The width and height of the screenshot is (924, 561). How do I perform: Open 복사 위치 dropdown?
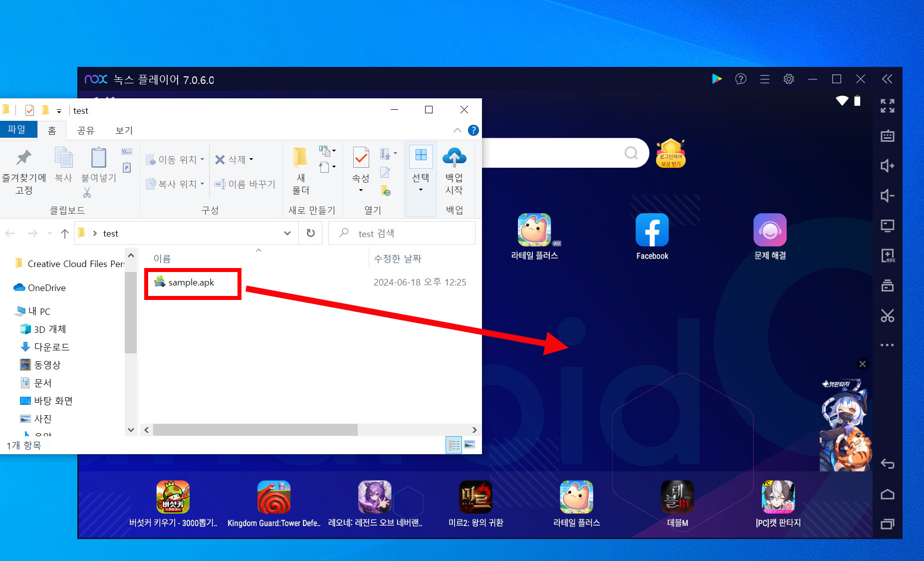point(175,184)
